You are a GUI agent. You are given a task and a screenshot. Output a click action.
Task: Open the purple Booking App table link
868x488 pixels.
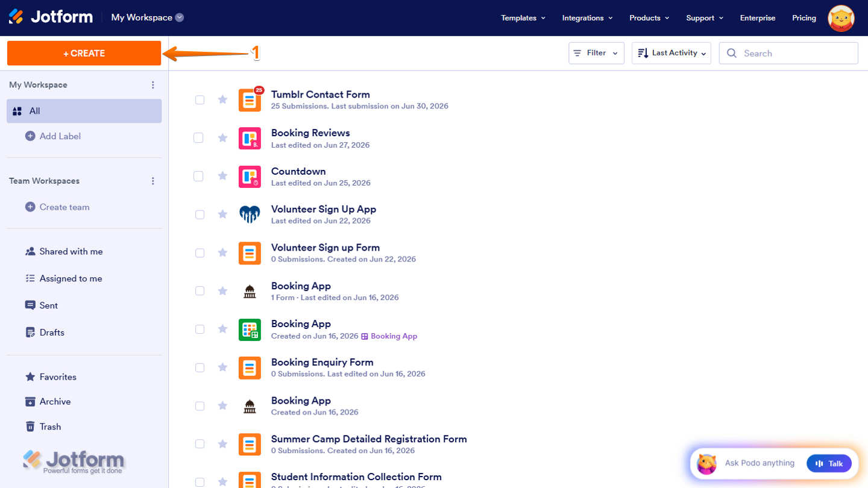pos(389,336)
